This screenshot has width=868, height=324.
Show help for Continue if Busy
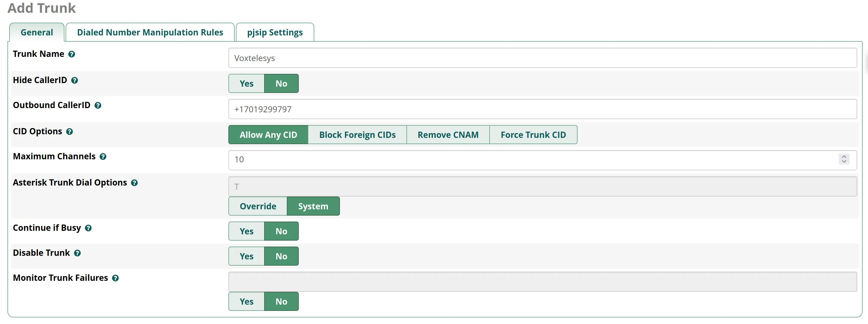pyautogui.click(x=88, y=228)
